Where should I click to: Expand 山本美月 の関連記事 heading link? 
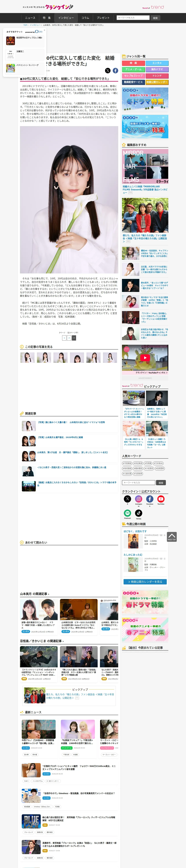34,594
